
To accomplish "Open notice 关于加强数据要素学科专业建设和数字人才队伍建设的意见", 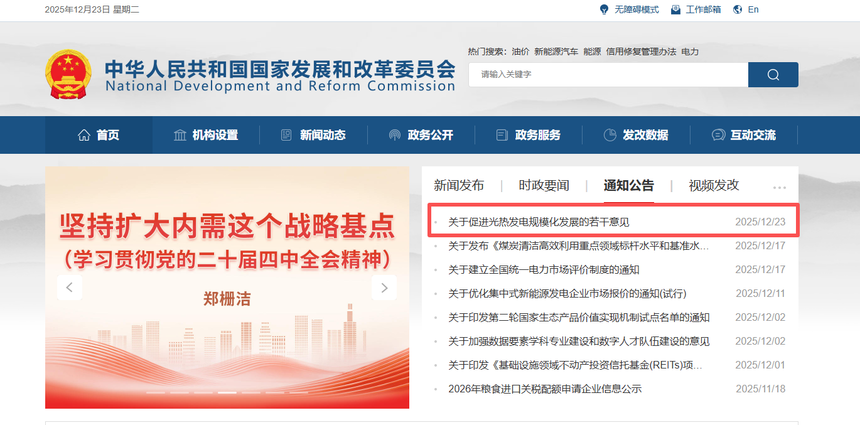I will (x=579, y=341).
